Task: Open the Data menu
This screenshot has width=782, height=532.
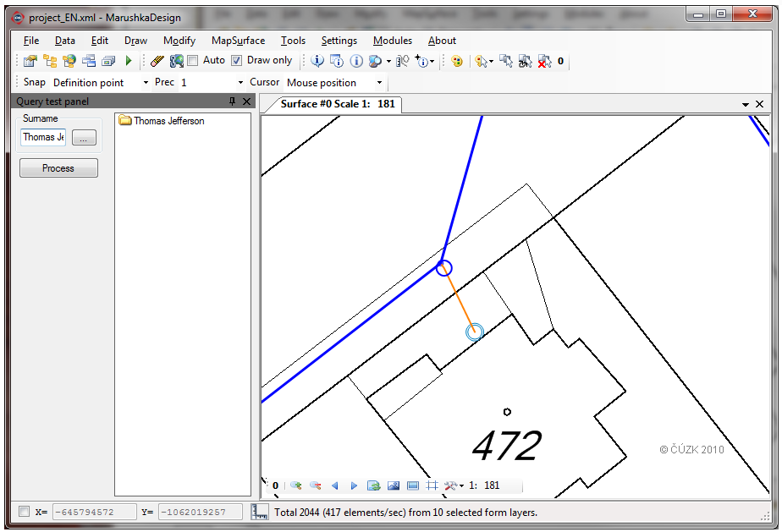Action: (65, 41)
